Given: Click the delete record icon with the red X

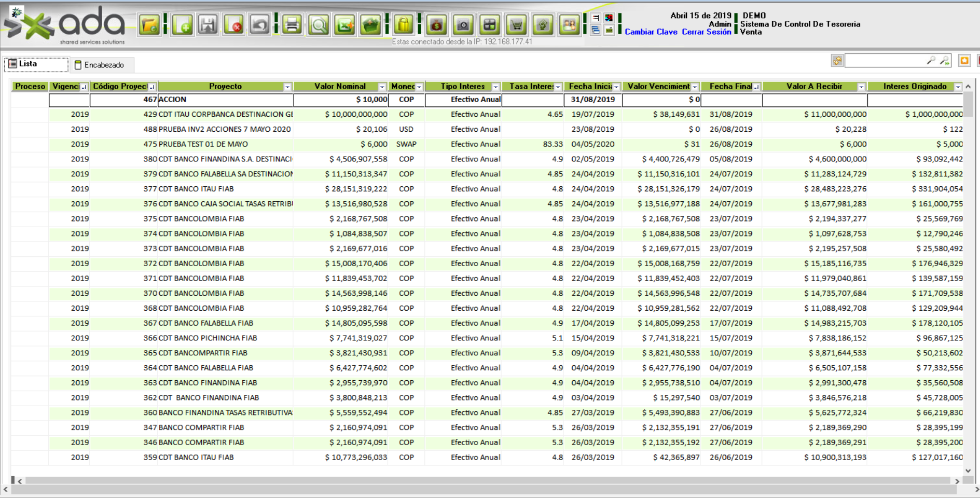Looking at the screenshot, I should click(x=234, y=25).
